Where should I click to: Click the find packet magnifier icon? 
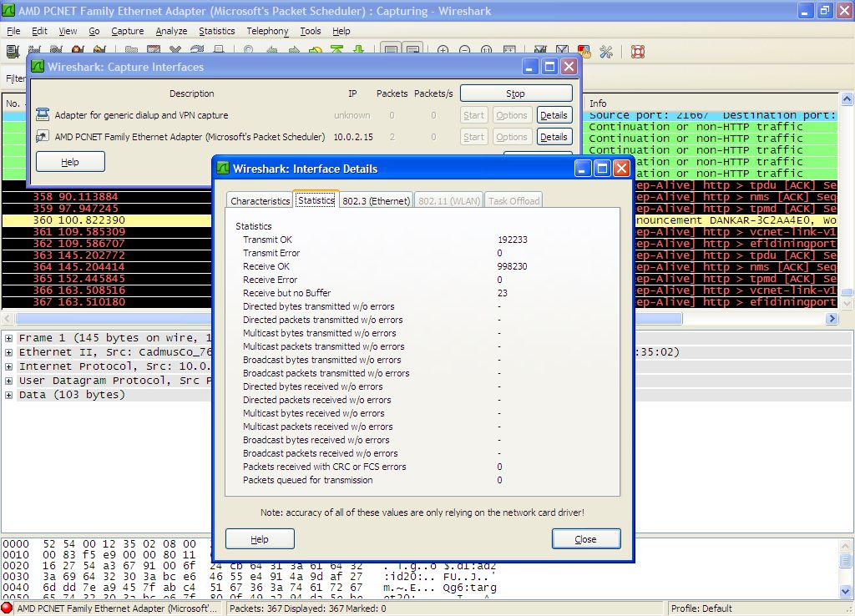(x=249, y=51)
